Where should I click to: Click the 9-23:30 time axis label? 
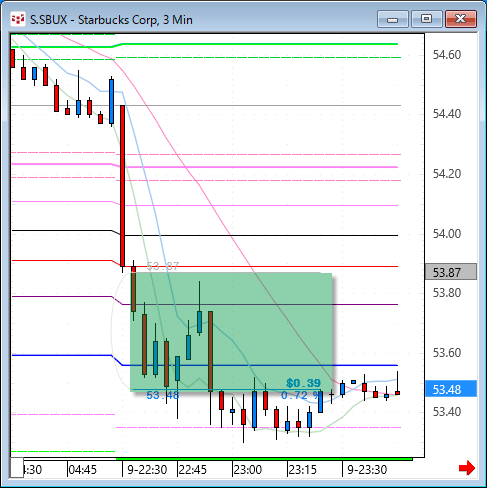coord(367,470)
